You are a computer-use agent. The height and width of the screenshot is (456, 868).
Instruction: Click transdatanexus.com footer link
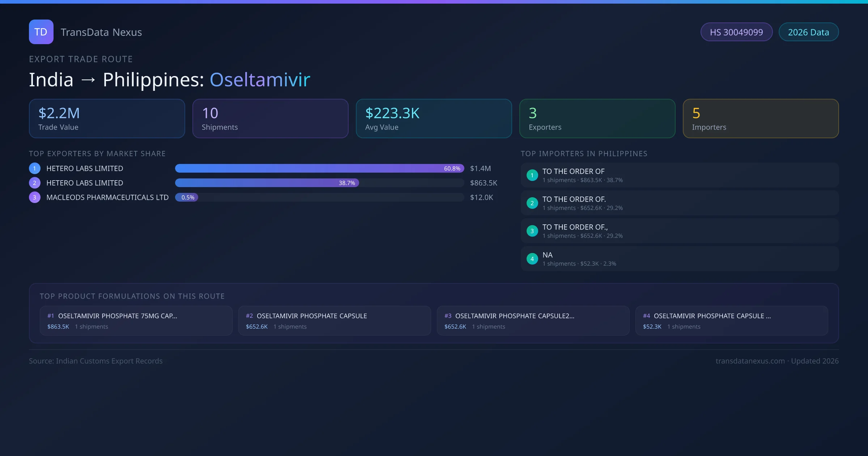[x=750, y=361]
